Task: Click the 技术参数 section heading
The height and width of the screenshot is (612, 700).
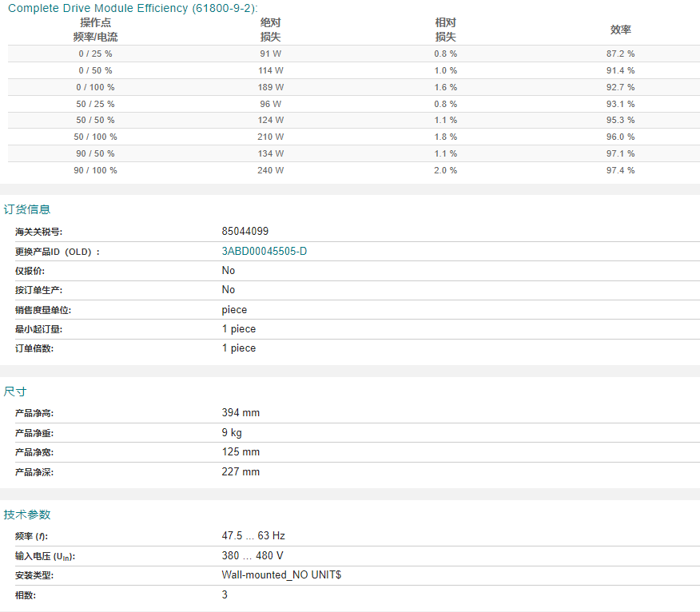Action: point(27,515)
